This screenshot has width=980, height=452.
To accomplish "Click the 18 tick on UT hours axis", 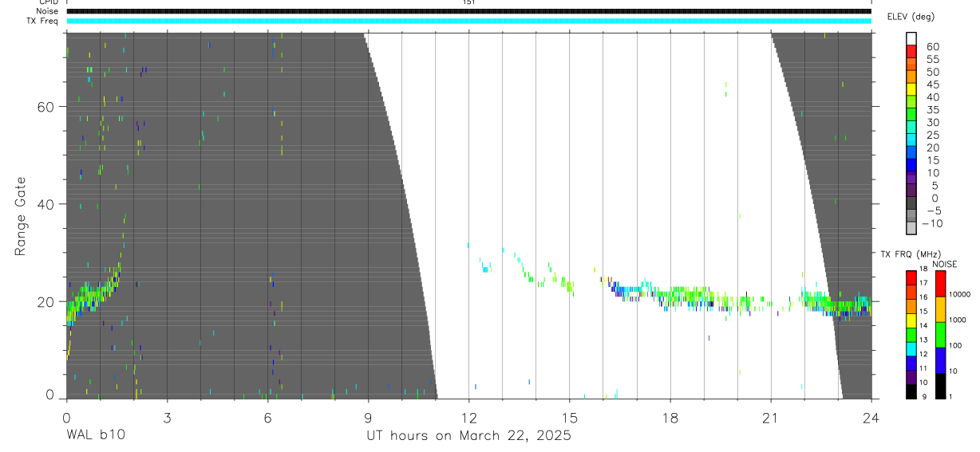I will pos(670,416).
